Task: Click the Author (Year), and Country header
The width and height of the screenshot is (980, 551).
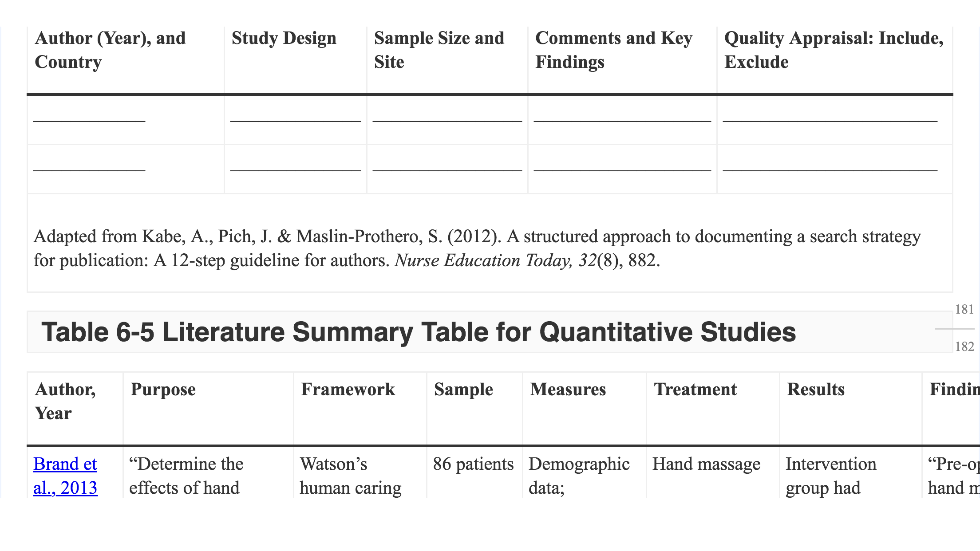Action: (110, 50)
